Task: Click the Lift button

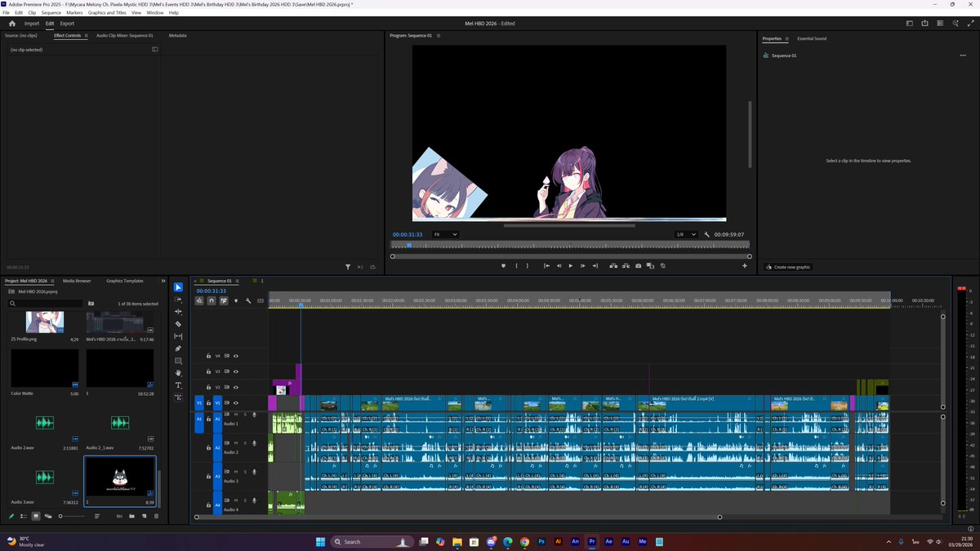Action: pos(613,265)
